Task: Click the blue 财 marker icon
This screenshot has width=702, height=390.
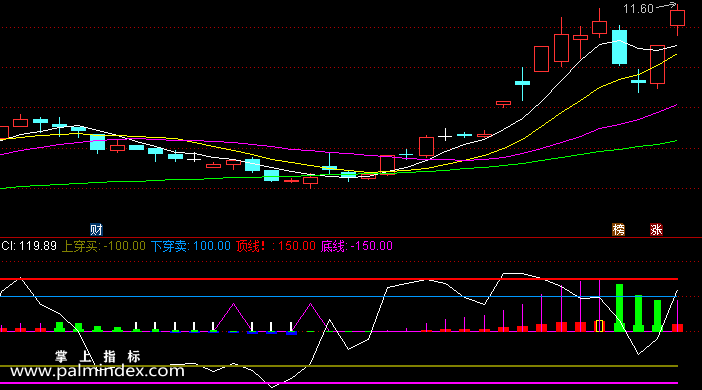Action: (x=96, y=230)
